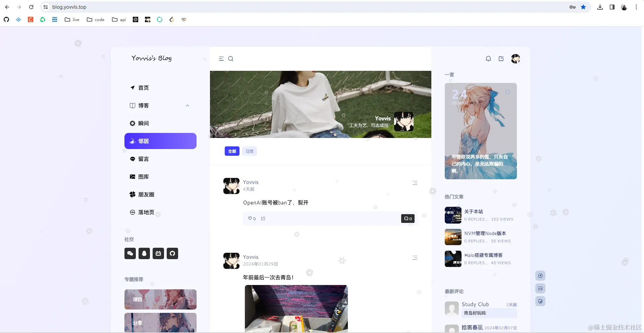Open the 项目 topic card

160,299
